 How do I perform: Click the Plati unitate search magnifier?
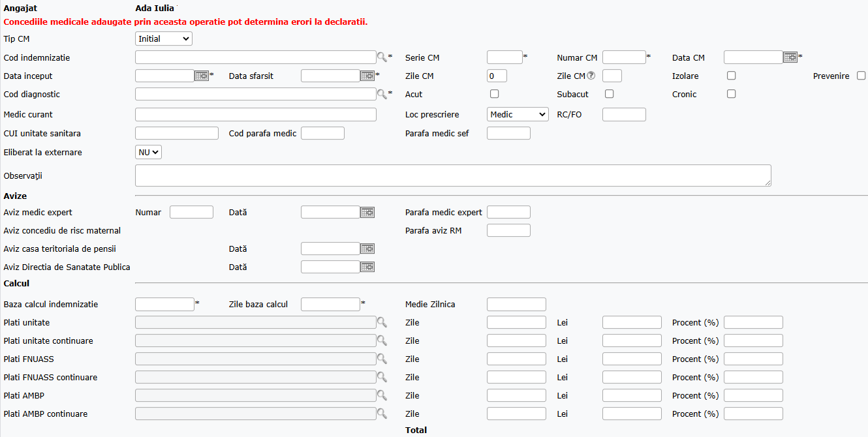click(382, 322)
